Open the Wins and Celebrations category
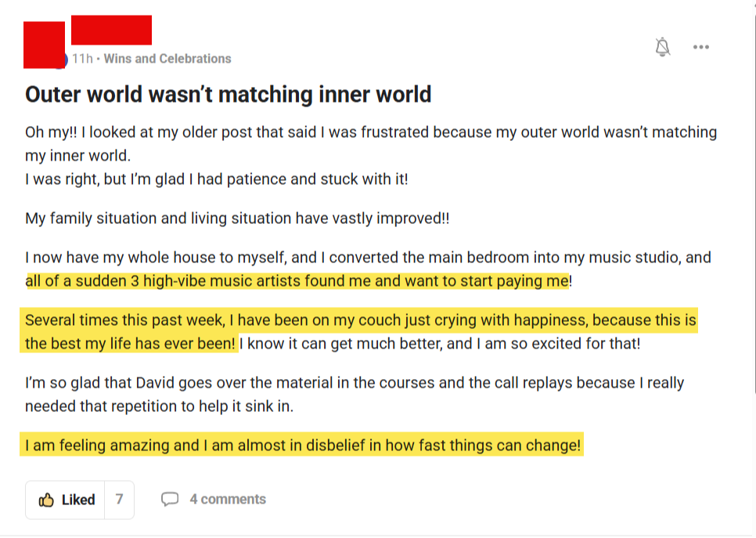 (167, 59)
